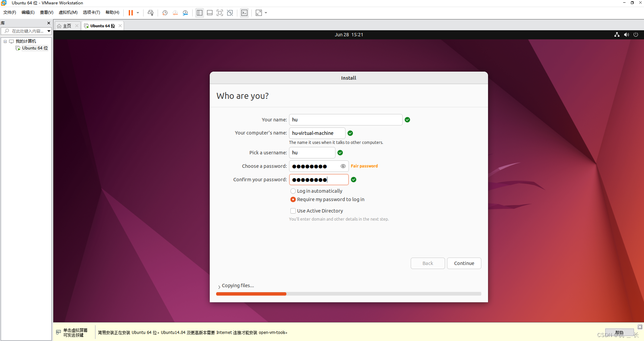Click the 帮助 button in notification bar
This screenshot has width=644, height=341.
click(619, 333)
